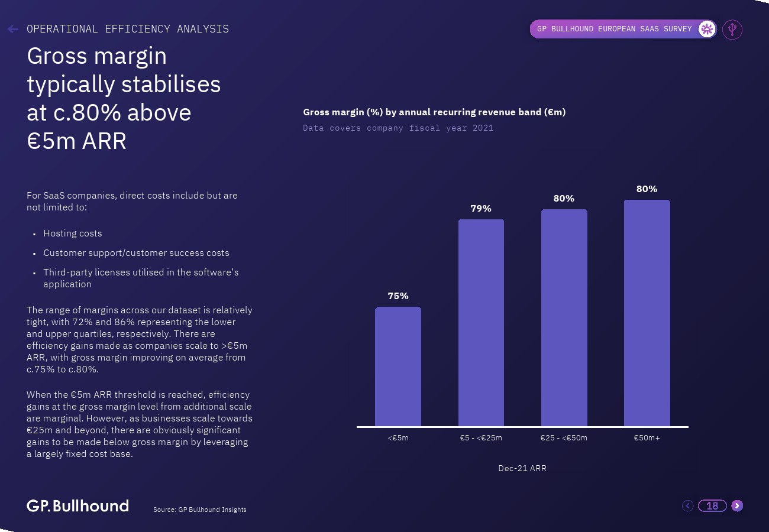Screen dimensions: 769x532
Task: Click the chart title about gross margin by ARR band
Action: click(x=434, y=112)
